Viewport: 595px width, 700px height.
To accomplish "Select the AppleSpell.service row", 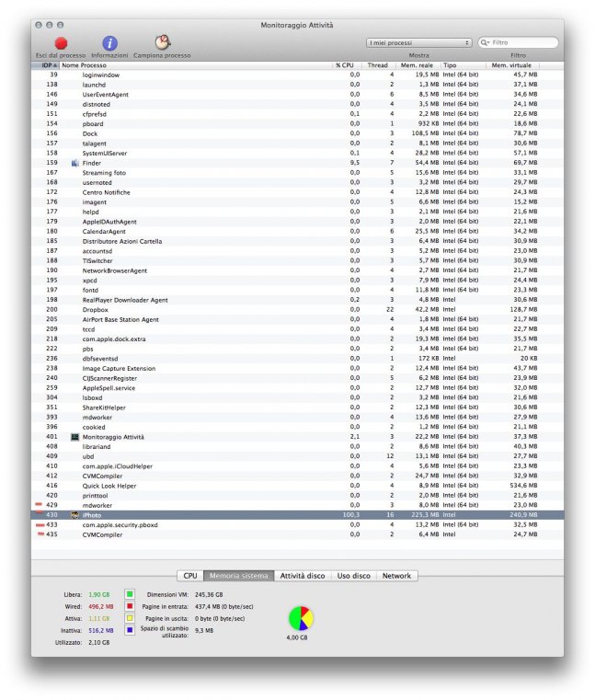I will point(297,388).
